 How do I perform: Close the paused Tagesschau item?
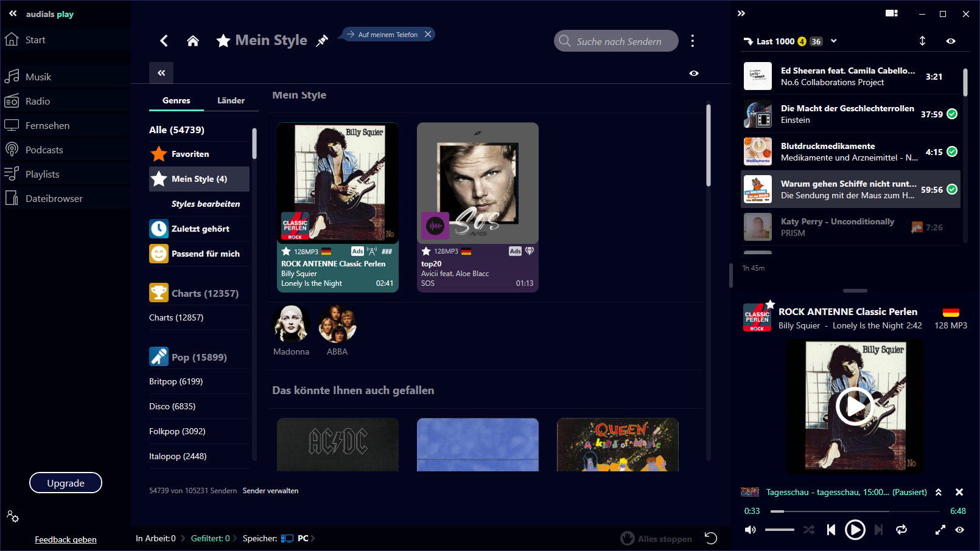tap(959, 492)
